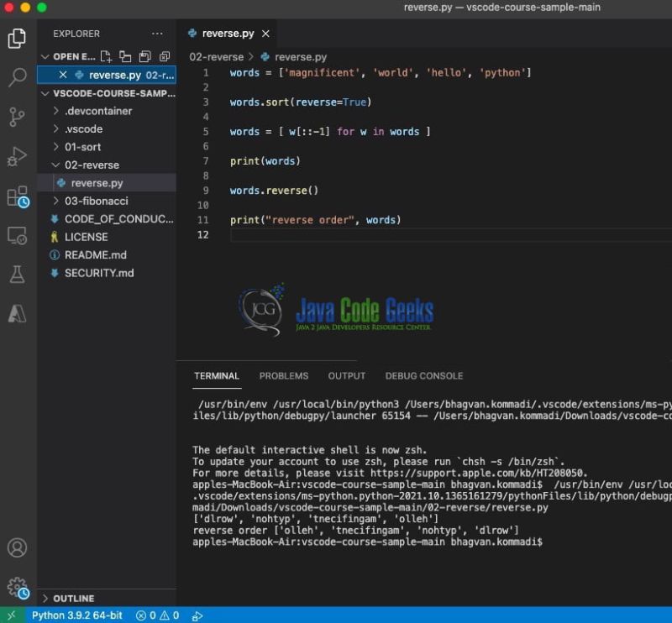Screen dimensions: 672x623
Task: Click Views and More Actions ellipsis
Action: (157, 33)
